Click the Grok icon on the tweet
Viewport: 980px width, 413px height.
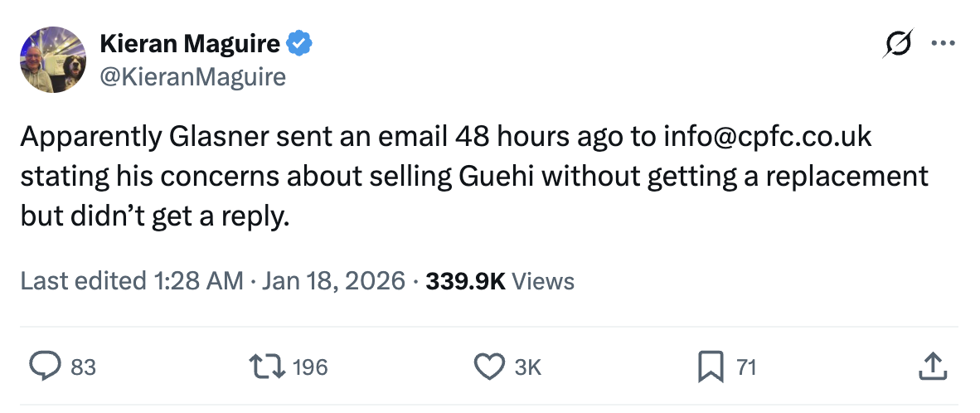pos(899,43)
